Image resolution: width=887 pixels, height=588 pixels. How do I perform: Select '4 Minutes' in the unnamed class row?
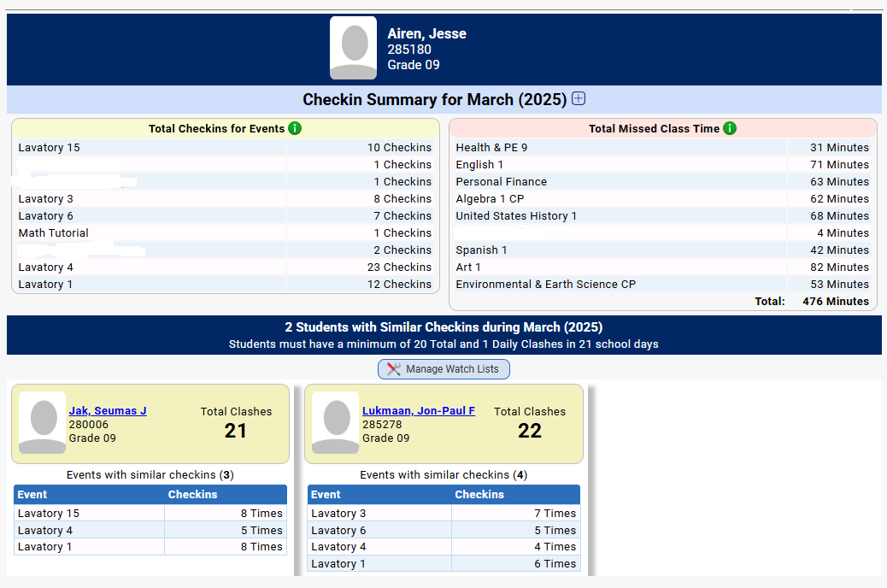[843, 233]
